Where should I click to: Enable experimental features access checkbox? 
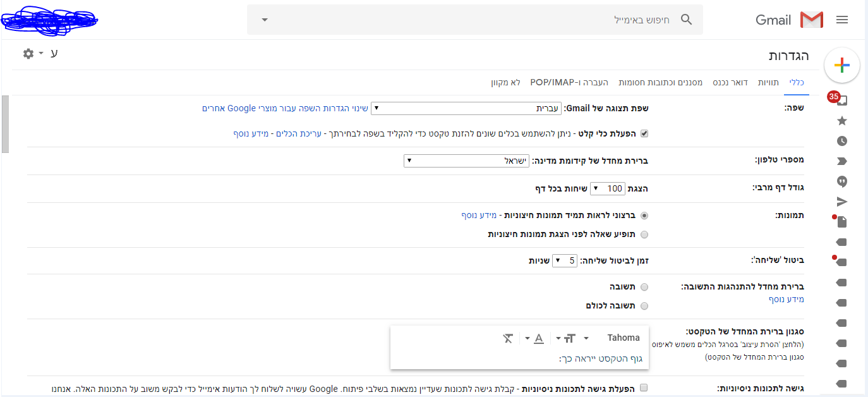coord(644,388)
